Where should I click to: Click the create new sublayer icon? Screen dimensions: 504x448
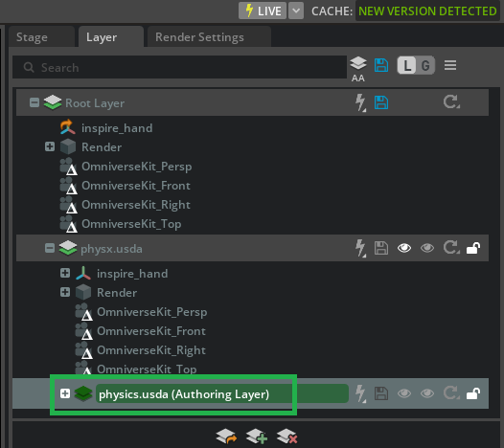[257, 437]
